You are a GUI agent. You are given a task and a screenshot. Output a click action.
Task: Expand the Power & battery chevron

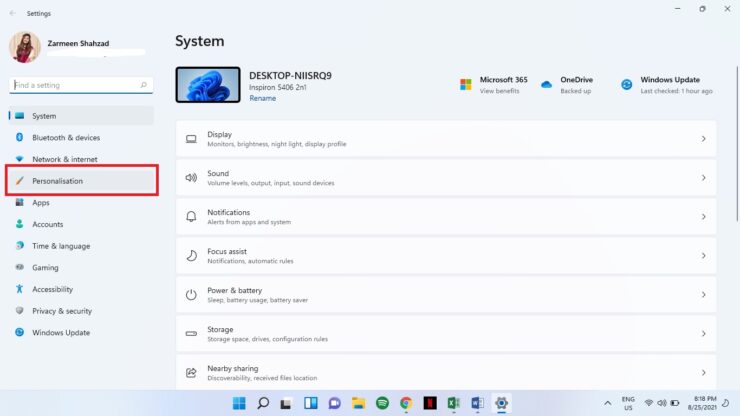pos(703,295)
